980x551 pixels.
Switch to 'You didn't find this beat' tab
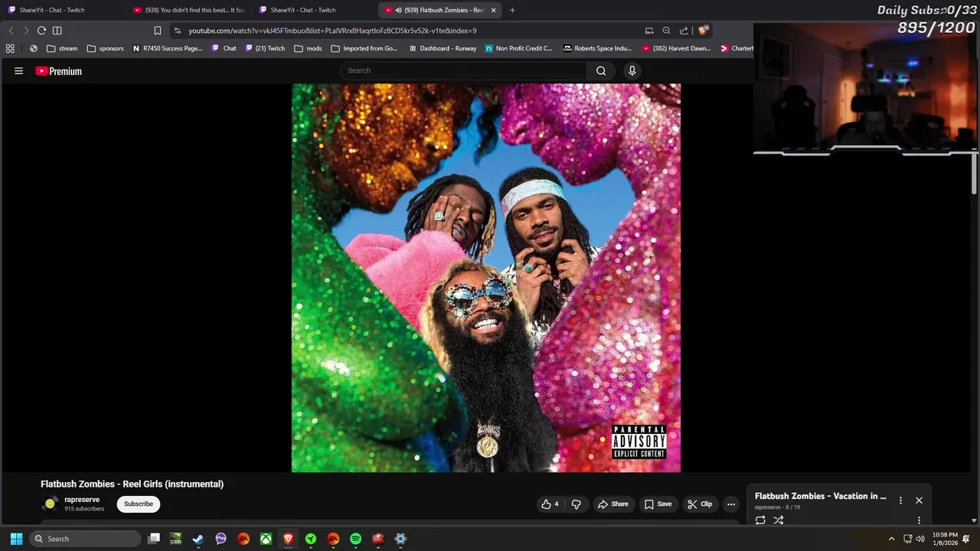[x=188, y=10]
